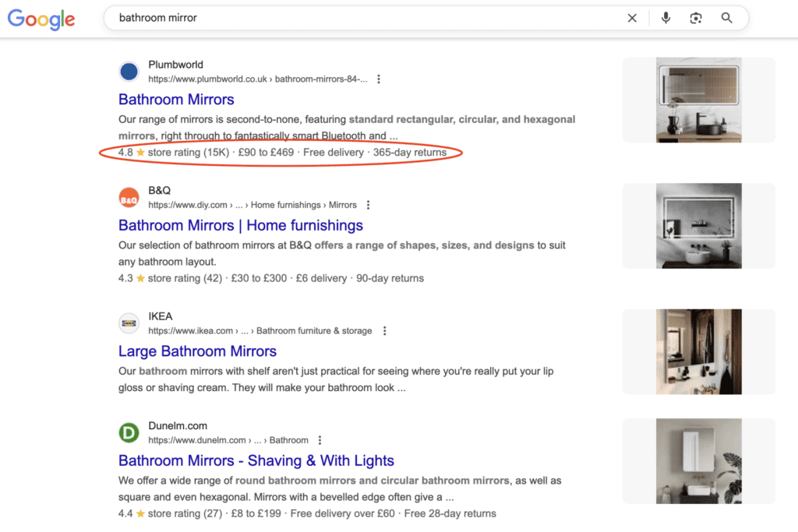Click the Dunelm green favicon
The height and width of the screenshot is (532, 798).
click(x=129, y=432)
